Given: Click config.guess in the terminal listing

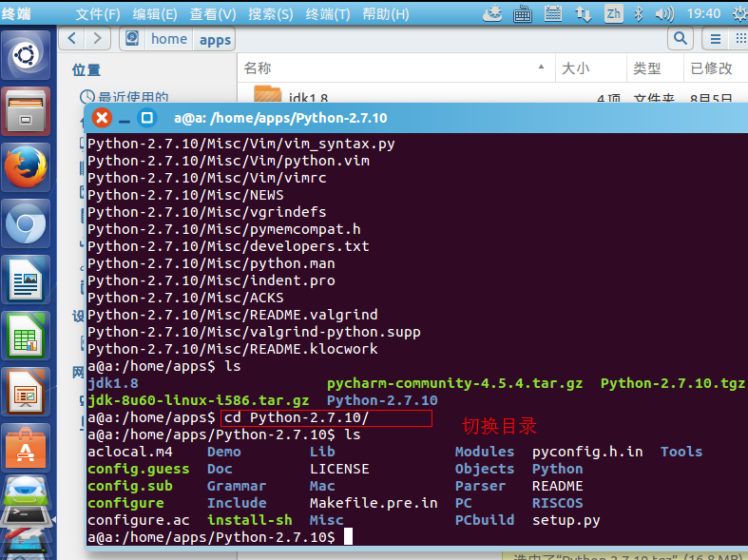Looking at the screenshot, I should (x=139, y=469).
